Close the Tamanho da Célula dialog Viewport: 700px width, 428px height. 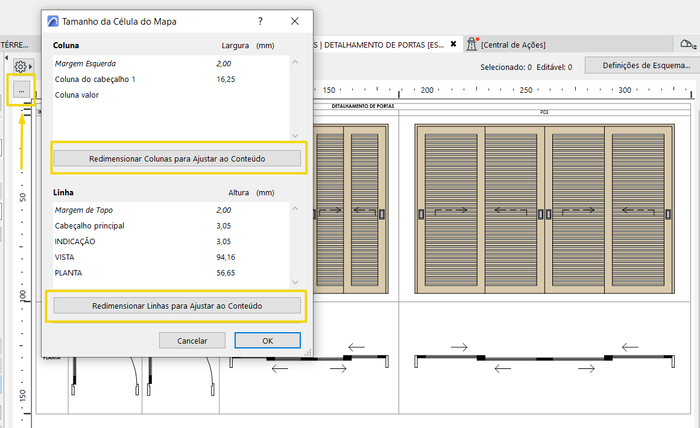[x=295, y=21]
